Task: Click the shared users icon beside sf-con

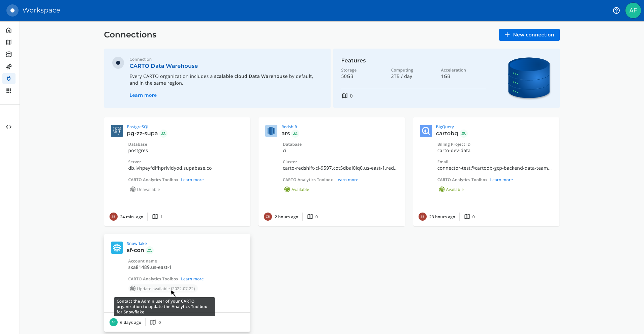Action: click(x=150, y=250)
